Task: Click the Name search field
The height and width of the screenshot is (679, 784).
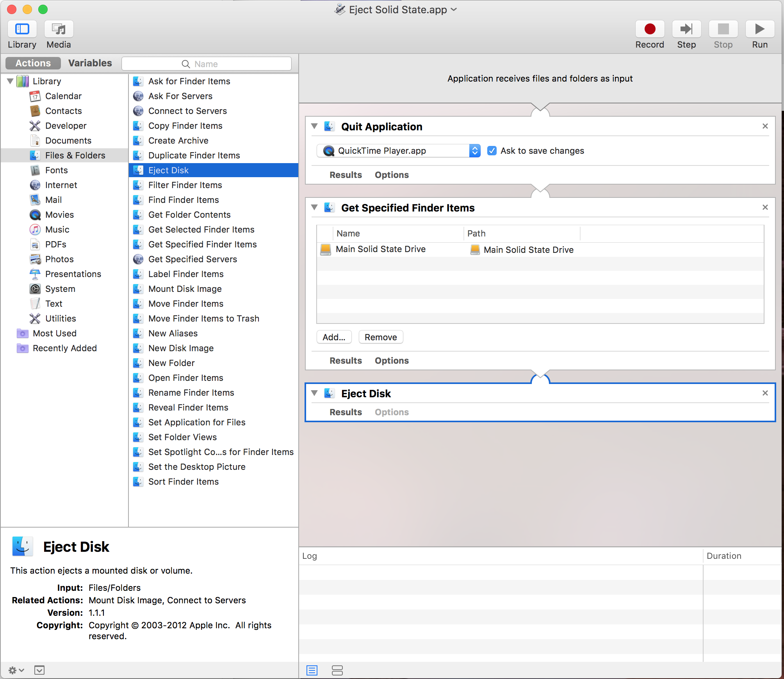Action: coord(206,64)
